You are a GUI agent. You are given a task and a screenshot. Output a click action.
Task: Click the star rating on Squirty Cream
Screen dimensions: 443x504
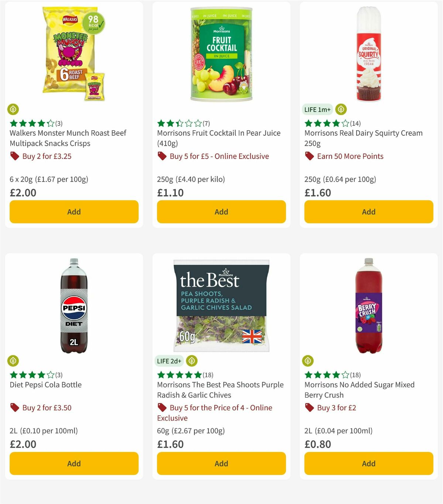click(325, 124)
